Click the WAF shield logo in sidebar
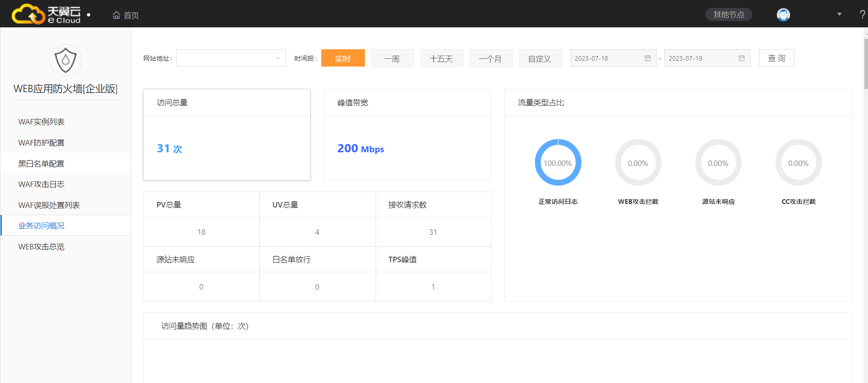868x383 pixels. [66, 60]
